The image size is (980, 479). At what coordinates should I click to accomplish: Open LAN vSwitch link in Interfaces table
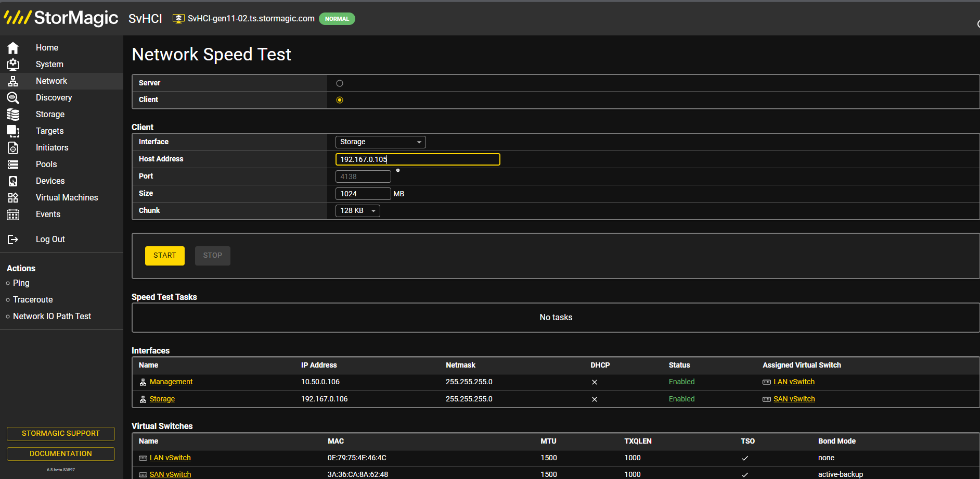(x=794, y=382)
